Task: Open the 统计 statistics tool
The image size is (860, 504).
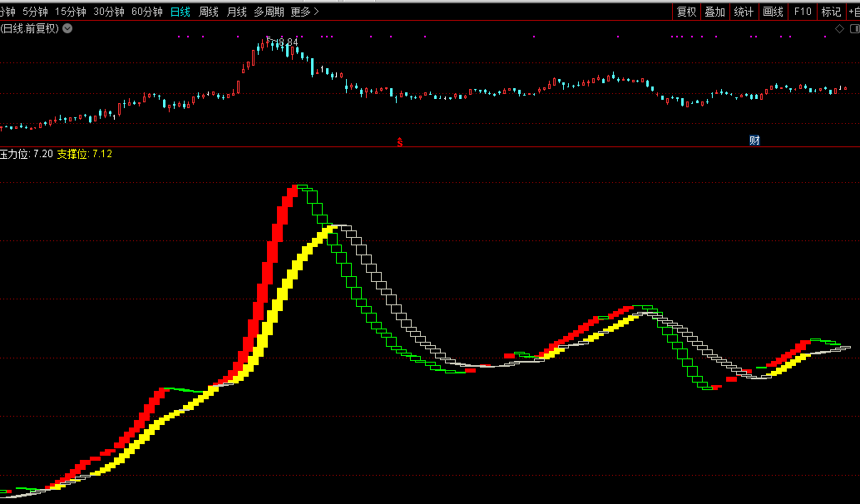Action: [744, 12]
